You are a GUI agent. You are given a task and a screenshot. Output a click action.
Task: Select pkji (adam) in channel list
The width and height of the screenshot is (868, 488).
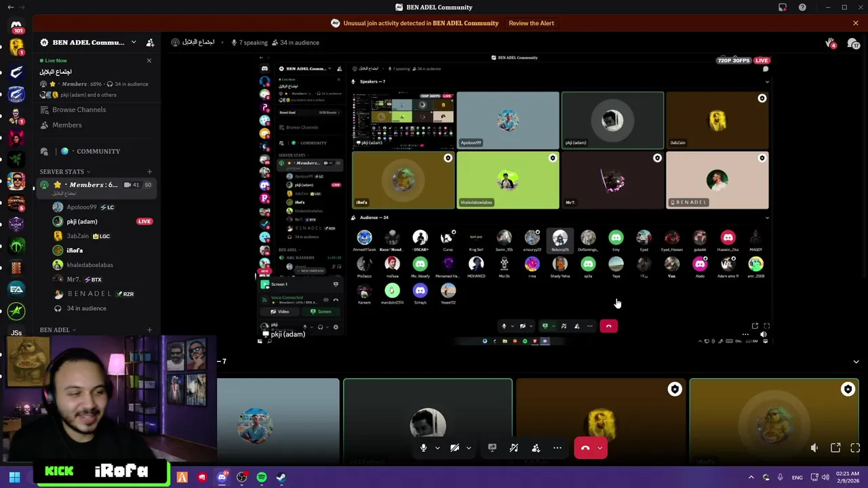pos(81,222)
